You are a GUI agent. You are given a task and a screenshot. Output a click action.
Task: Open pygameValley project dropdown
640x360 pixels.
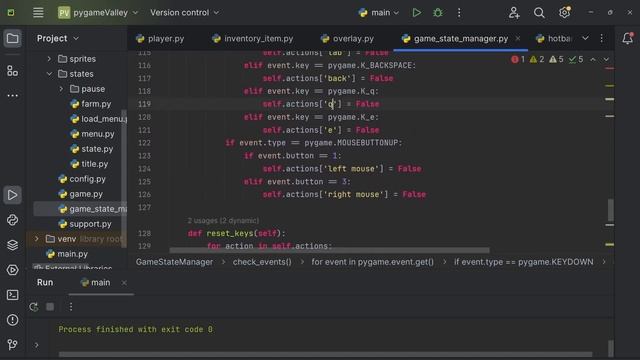pos(98,13)
